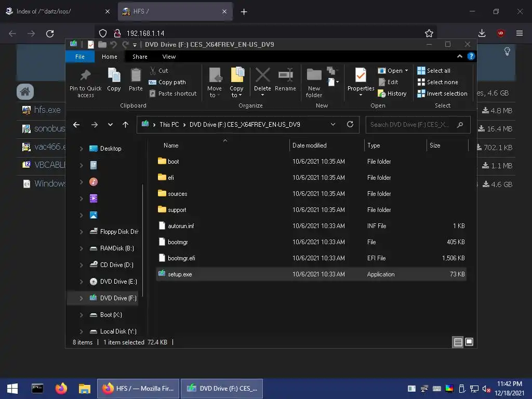Image resolution: width=532 pixels, height=399 pixels.
Task: Collapse the ribbon with the chevron
Action: click(x=460, y=56)
